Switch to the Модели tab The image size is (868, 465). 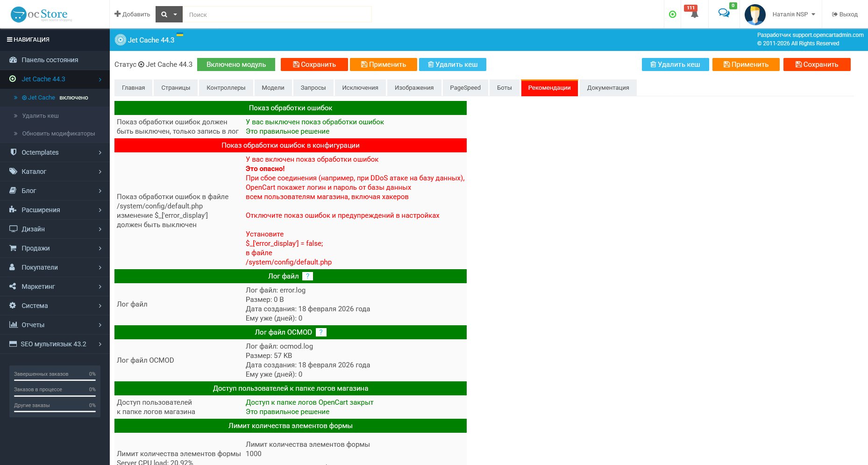(273, 88)
